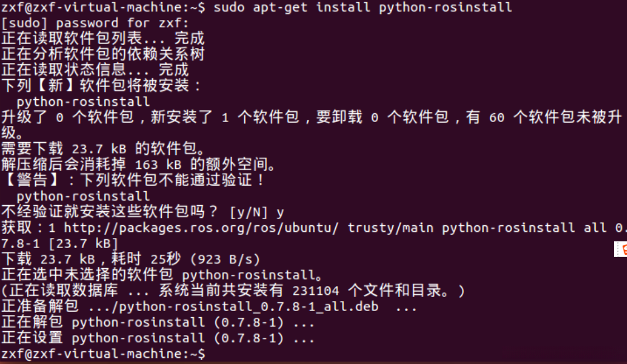Click python-rosinstall under the 【新】 packages heading
The height and width of the screenshot is (364, 627).
pyautogui.click(x=83, y=102)
